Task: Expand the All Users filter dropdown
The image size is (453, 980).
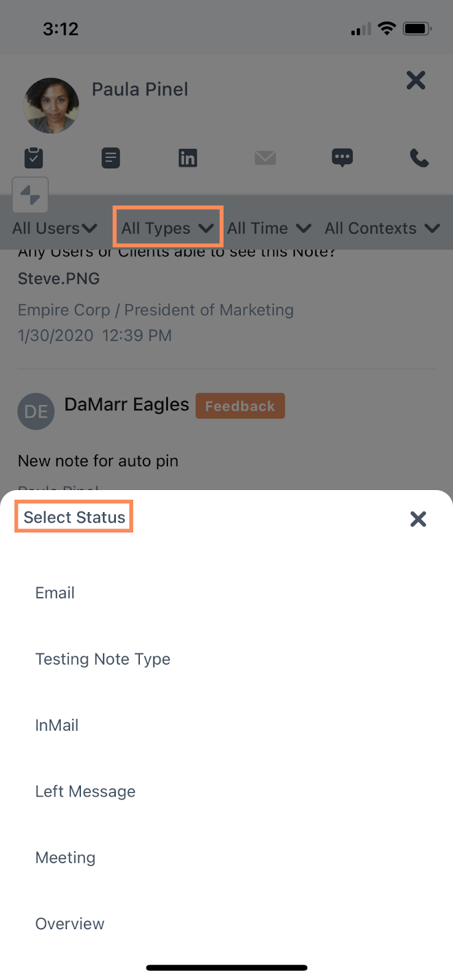Action: coord(55,228)
